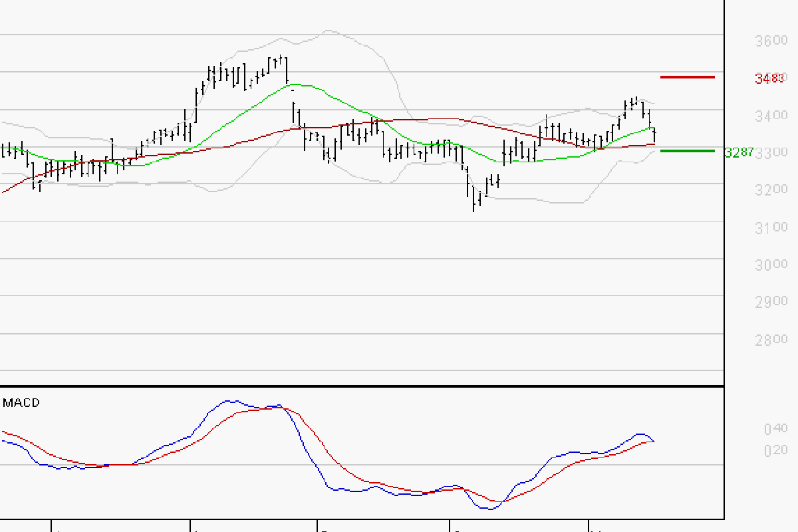Click the 3600 price axis label
The height and width of the screenshot is (532, 798).
(771, 41)
